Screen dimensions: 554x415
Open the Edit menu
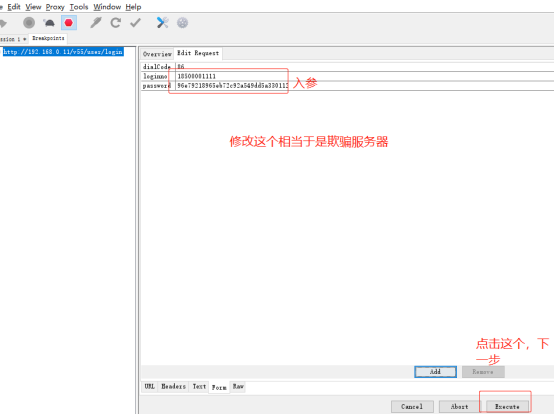pyautogui.click(x=14, y=7)
